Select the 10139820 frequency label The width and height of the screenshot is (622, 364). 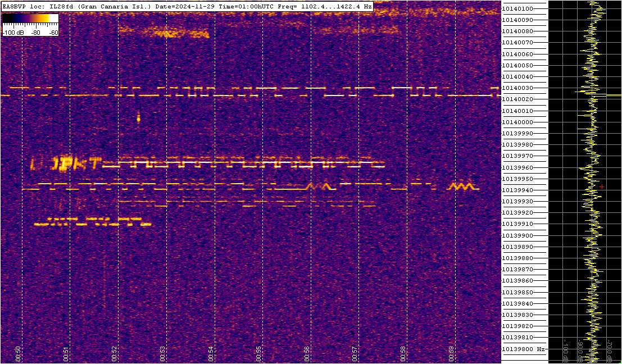pyautogui.click(x=516, y=326)
